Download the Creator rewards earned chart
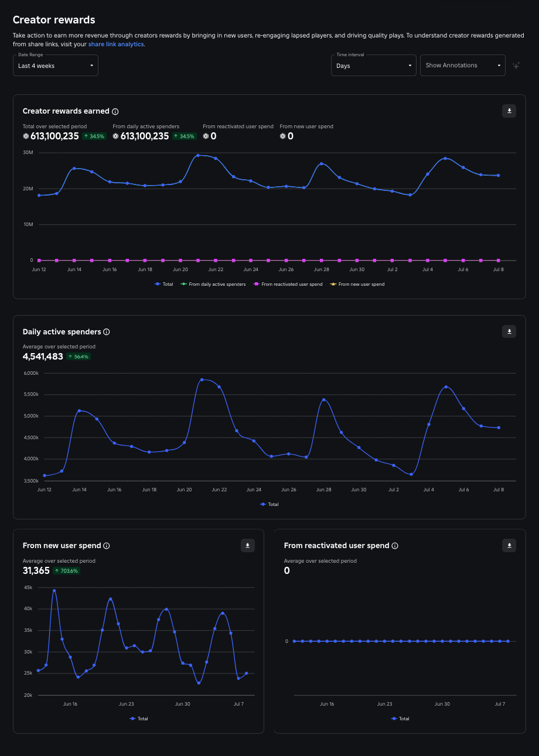539x756 pixels. 509,111
